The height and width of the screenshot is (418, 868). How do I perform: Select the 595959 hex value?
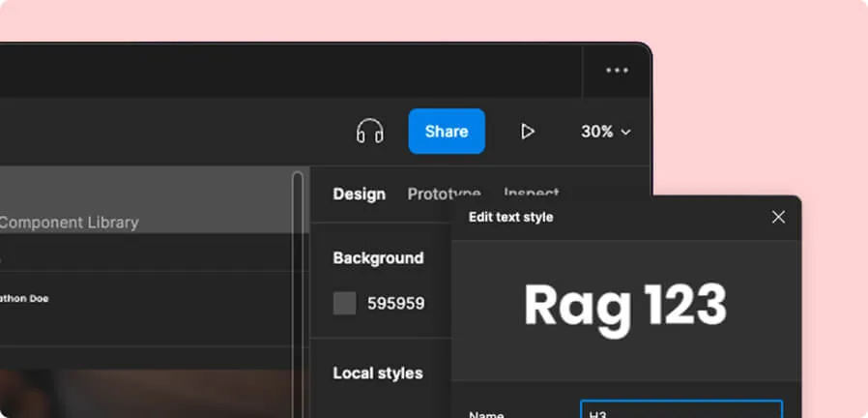(396, 304)
